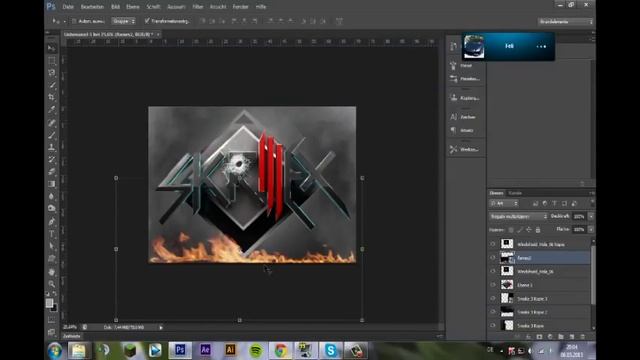Image resolution: width=640 pixels, height=360 pixels.
Task: Toggle the Autom. ausw. checkbox
Action: (x=74, y=21)
